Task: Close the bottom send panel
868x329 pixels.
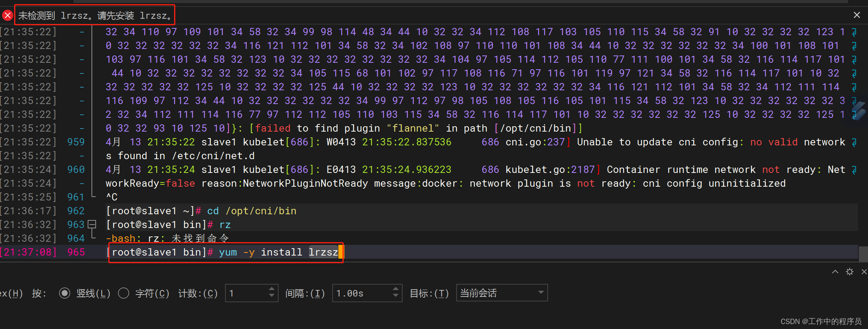Action: (864, 272)
